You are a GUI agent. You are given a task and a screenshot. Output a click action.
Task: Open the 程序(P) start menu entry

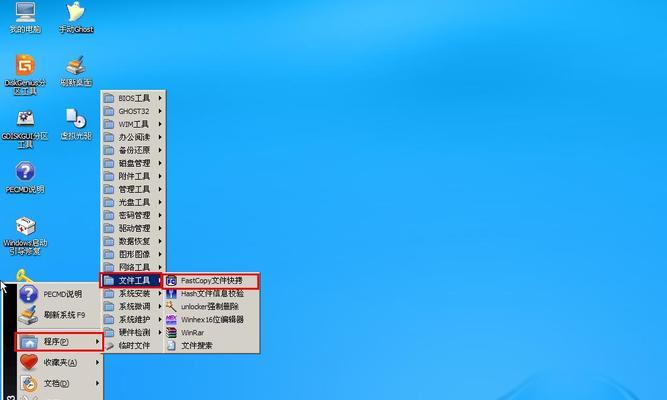tap(59, 342)
